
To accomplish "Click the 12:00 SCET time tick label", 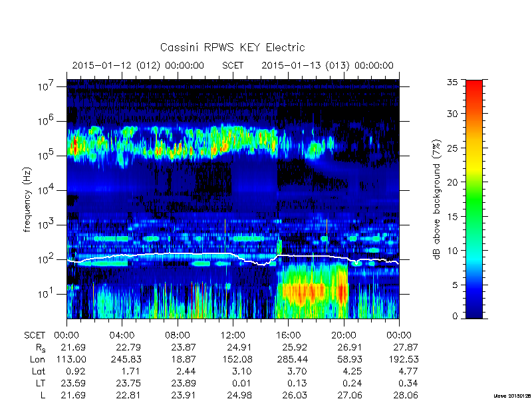I will 233,336.
